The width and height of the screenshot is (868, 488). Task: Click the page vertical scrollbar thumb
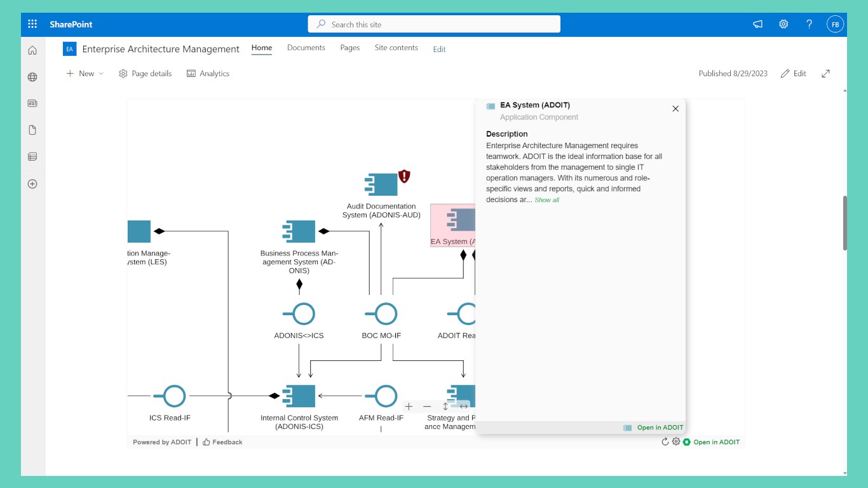[844, 223]
